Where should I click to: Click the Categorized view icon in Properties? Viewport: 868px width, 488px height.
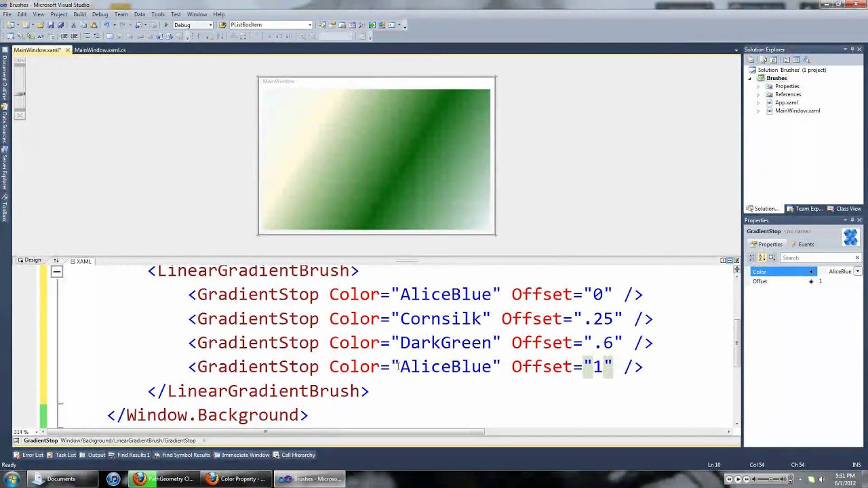click(751, 258)
